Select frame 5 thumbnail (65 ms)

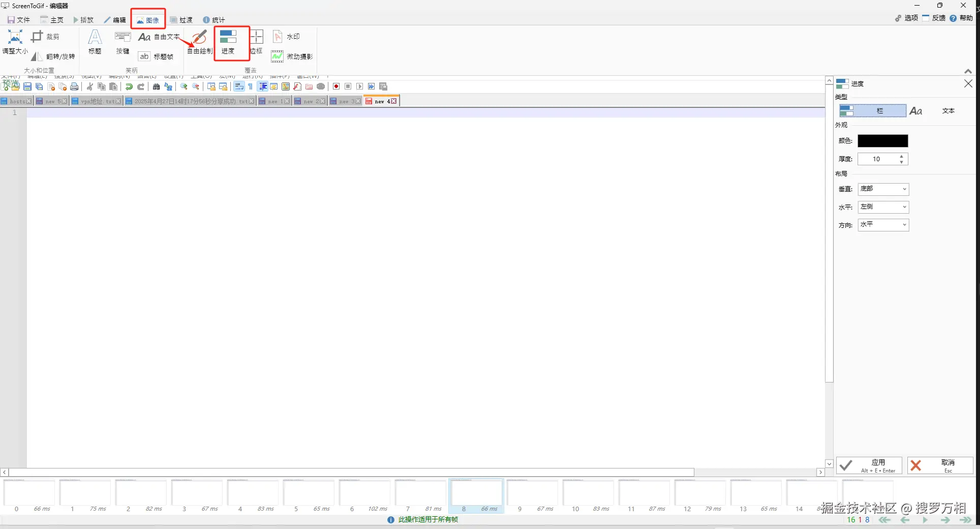click(x=309, y=496)
